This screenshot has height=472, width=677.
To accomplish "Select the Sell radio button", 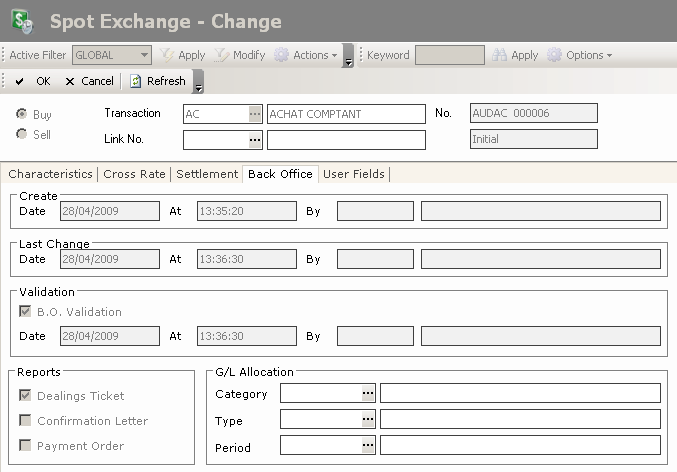I will (x=21, y=135).
